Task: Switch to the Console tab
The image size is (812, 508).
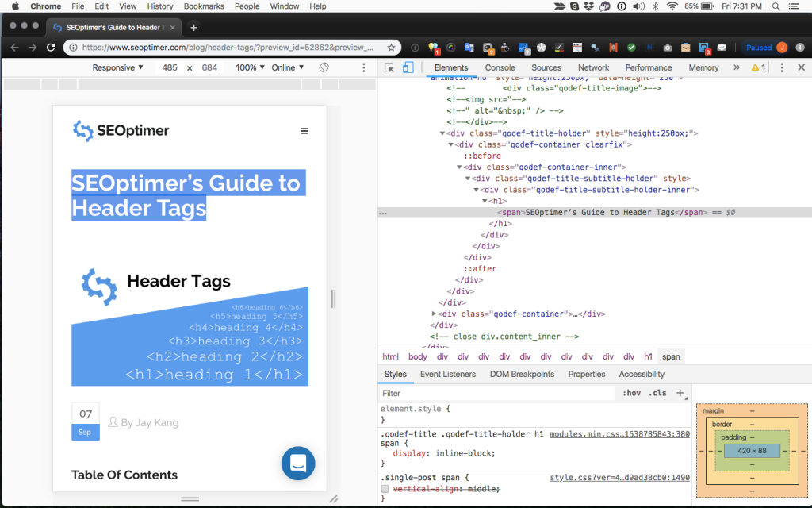Action: [x=500, y=67]
